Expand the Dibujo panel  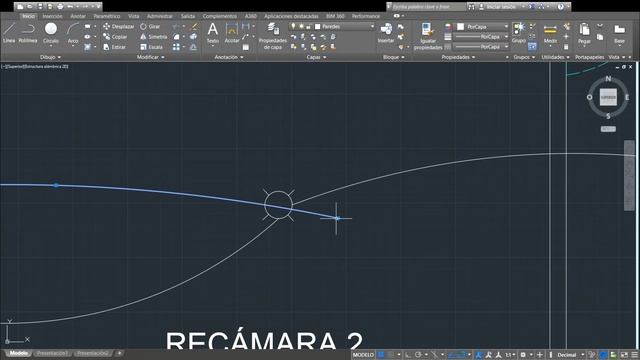(50, 57)
